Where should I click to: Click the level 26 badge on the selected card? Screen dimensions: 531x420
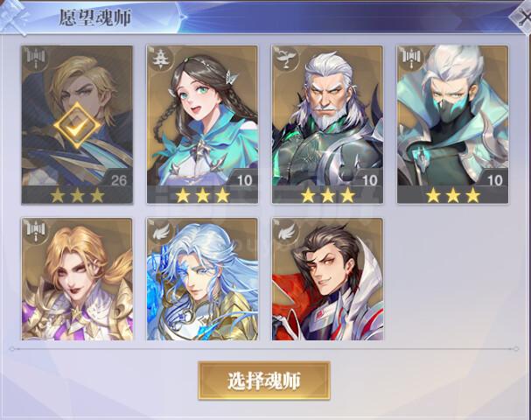(x=118, y=179)
